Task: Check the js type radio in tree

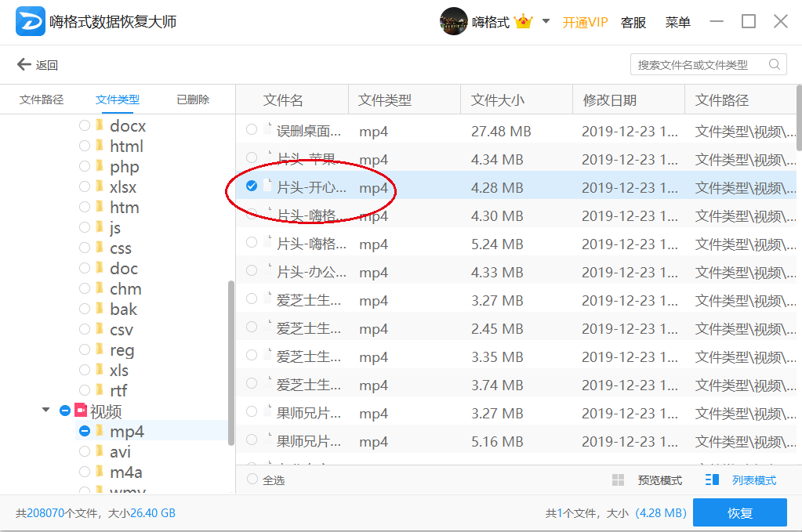Action: tap(85, 227)
